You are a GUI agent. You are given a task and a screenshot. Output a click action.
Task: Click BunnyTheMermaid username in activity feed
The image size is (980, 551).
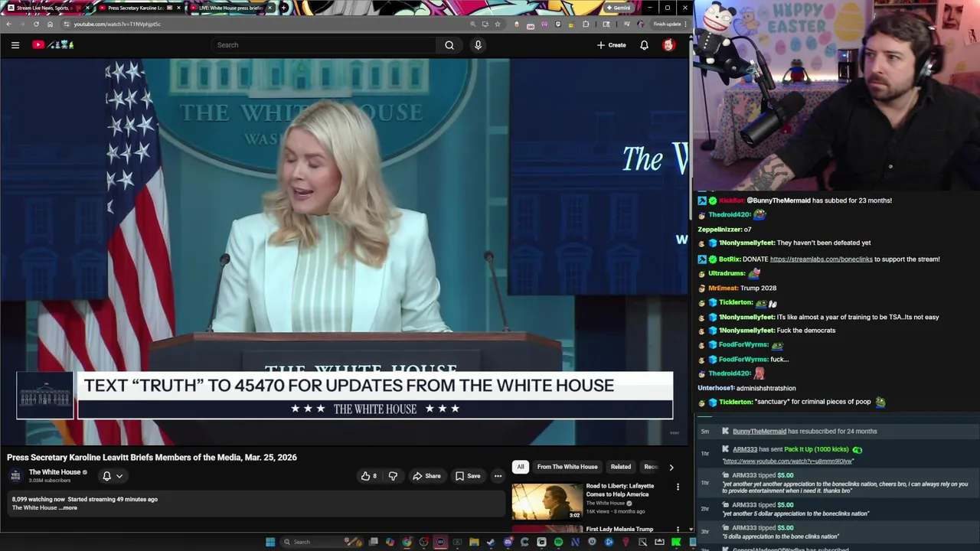tap(759, 432)
